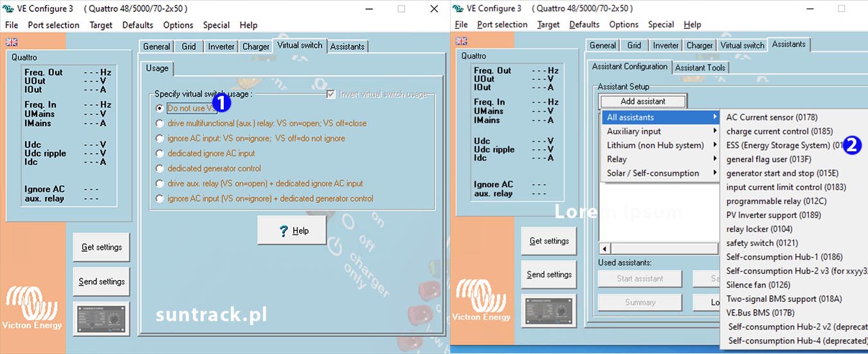Expand the 'Relay' assistants submenu
The height and width of the screenshot is (354, 868).
661,159
